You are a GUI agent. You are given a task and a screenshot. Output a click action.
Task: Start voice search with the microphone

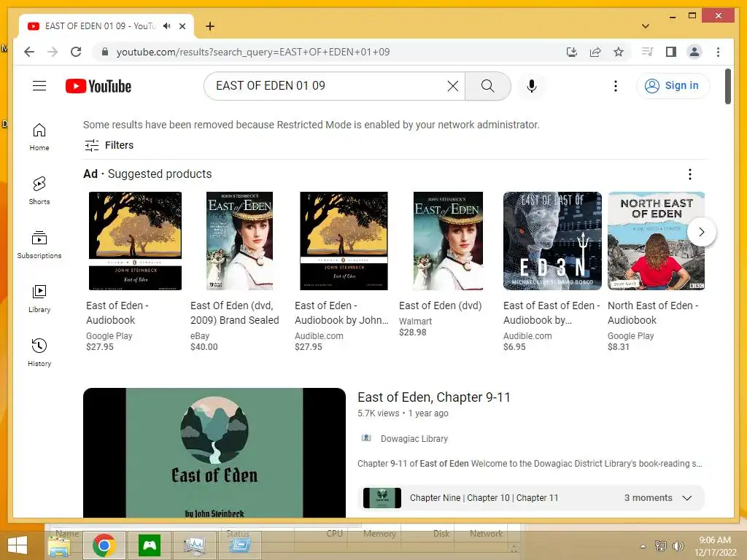pyautogui.click(x=532, y=86)
